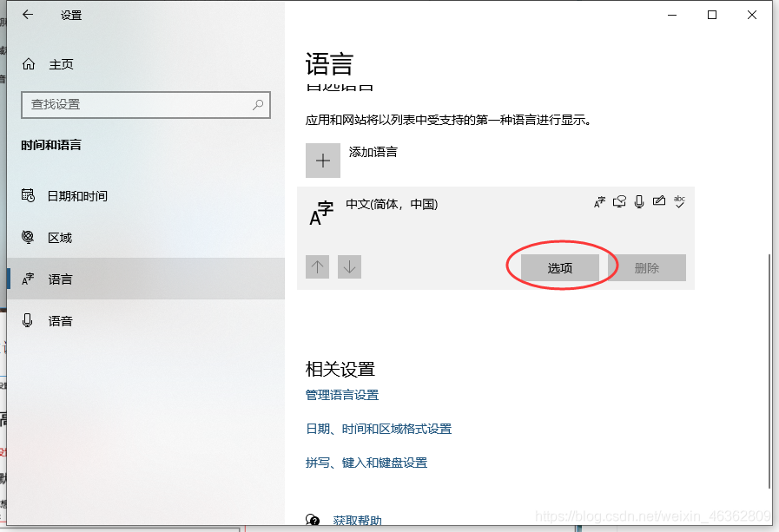The image size is (779, 532).
Task: Click the plus icon to add language
Action: [x=323, y=161]
